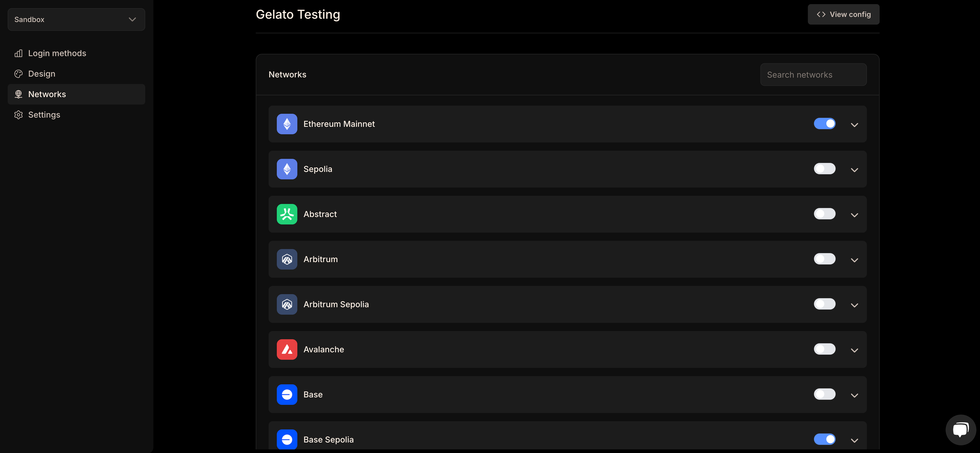Click the Ethereum Mainnet diamond logo icon
Screen dimensions: 980x453
click(287, 124)
